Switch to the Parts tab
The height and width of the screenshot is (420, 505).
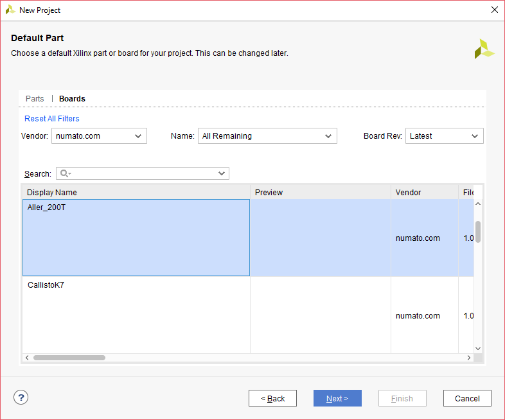pos(35,99)
